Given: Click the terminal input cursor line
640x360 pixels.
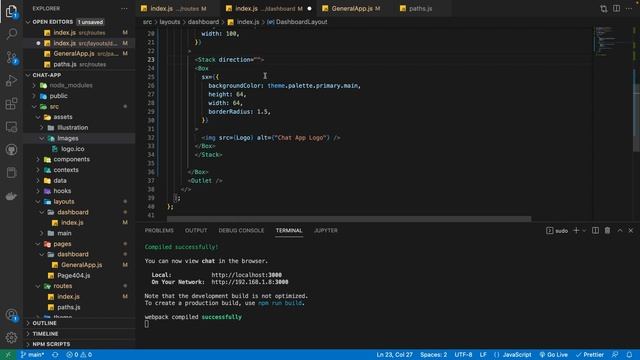Looking at the screenshot, I should [147, 324].
